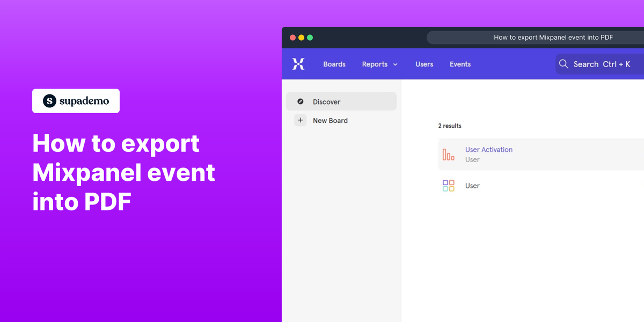Click the colorful grid icon beside the User result
The height and width of the screenshot is (322, 644).
point(448,185)
